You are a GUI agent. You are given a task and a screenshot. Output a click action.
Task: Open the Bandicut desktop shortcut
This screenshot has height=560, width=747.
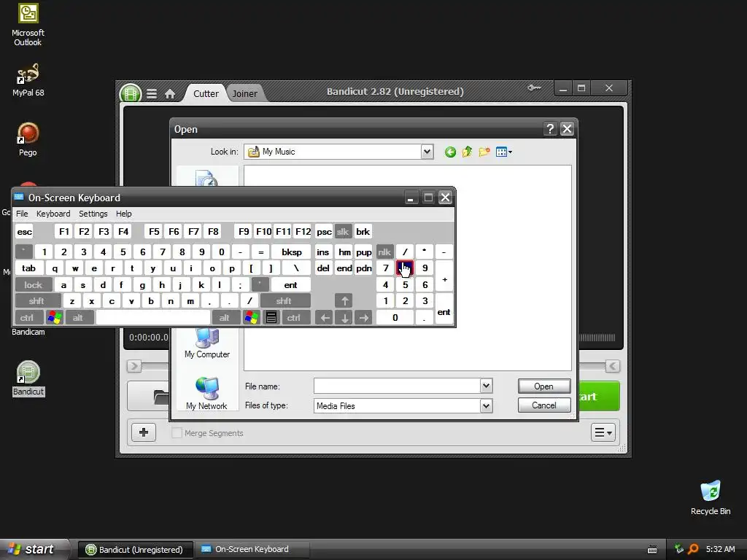pos(28,378)
